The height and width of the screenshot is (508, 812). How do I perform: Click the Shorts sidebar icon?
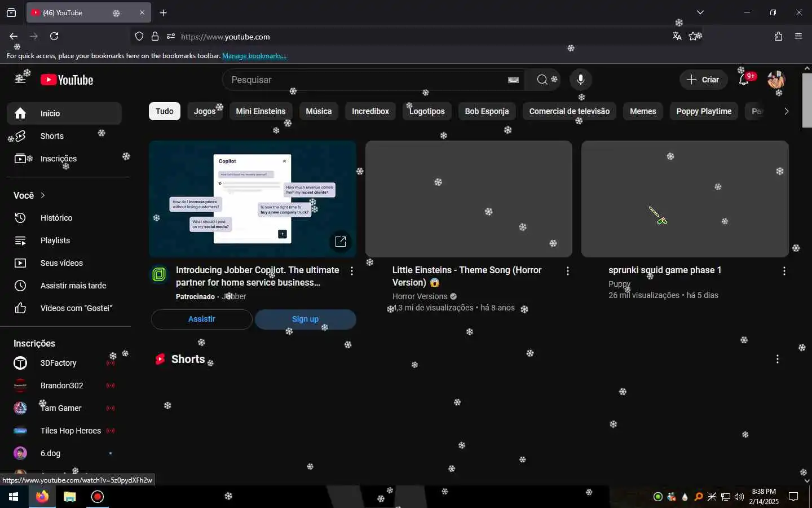tap(20, 136)
